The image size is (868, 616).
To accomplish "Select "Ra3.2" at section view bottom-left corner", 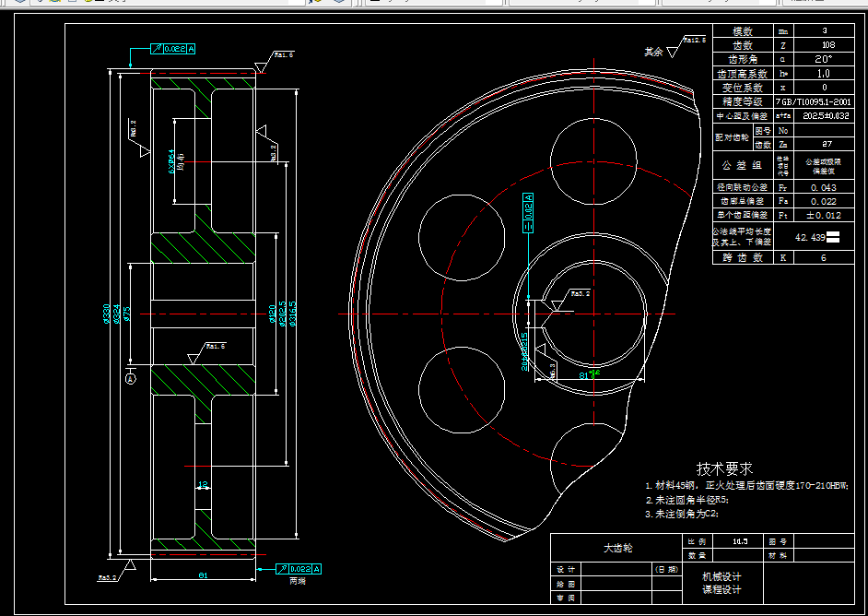I will [x=108, y=577].
